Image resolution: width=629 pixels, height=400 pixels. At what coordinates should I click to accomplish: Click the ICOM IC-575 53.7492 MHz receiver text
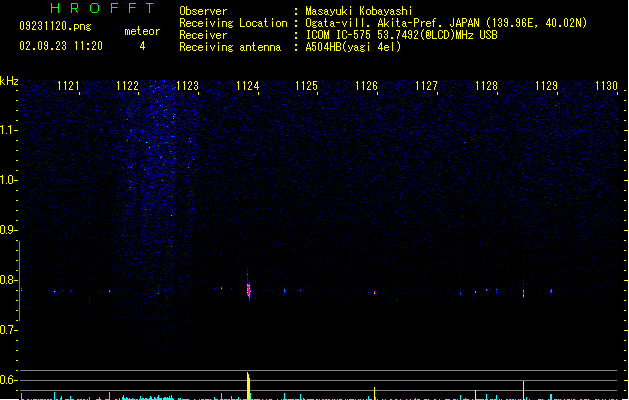[x=401, y=35]
